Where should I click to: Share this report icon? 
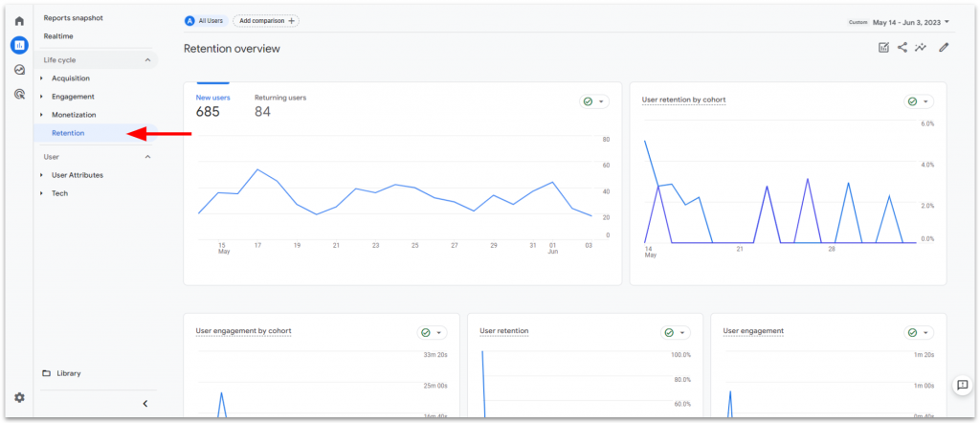(902, 48)
